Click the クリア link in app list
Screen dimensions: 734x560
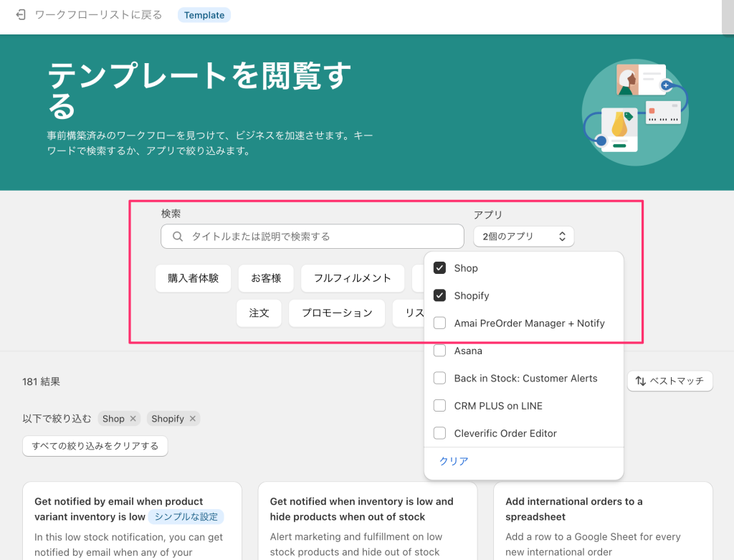point(454,461)
